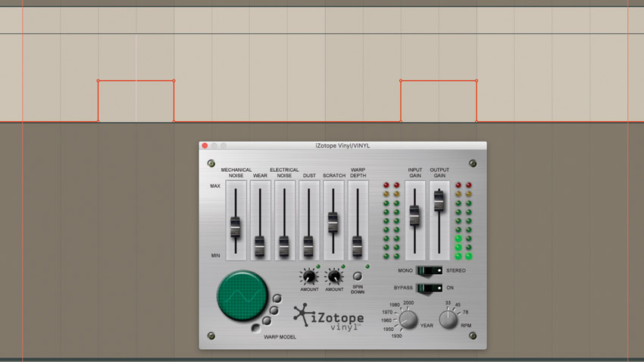Click the Year selector knob

[408, 320]
